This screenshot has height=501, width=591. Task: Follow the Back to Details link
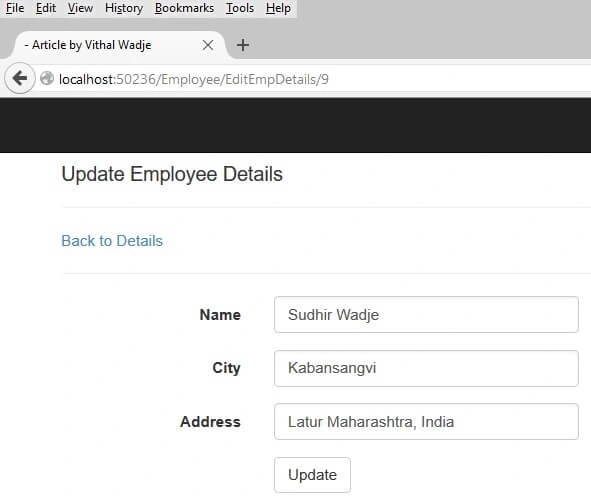tap(112, 241)
